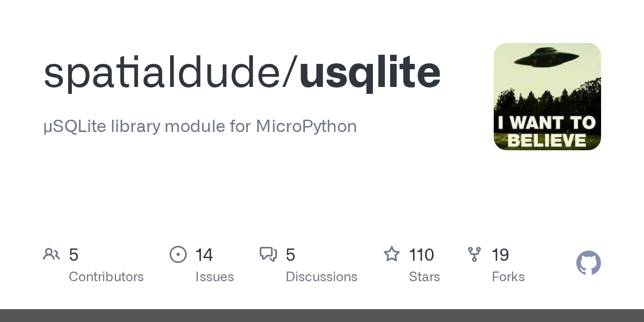Click the Discussions speech bubbles icon
The width and height of the screenshot is (644, 322).
click(x=268, y=254)
